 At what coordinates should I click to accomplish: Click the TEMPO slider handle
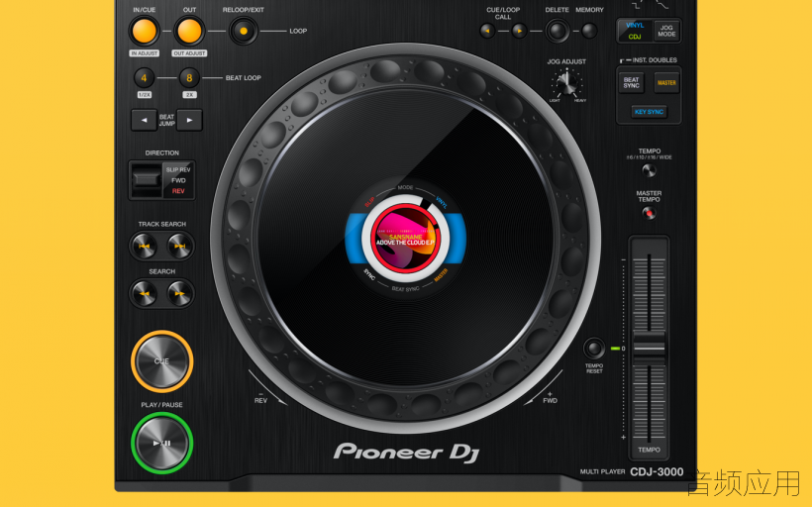click(x=649, y=348)
